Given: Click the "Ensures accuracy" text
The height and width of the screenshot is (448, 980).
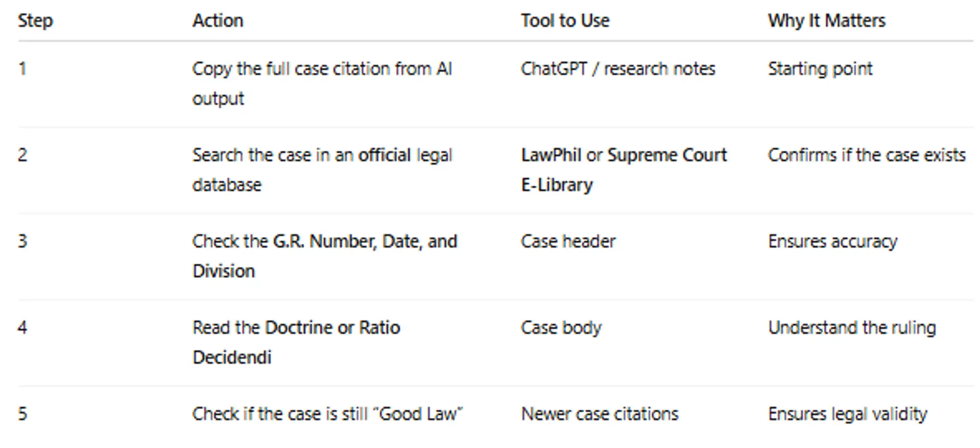Looking at the screenshot, I should [x=832, y=242].
